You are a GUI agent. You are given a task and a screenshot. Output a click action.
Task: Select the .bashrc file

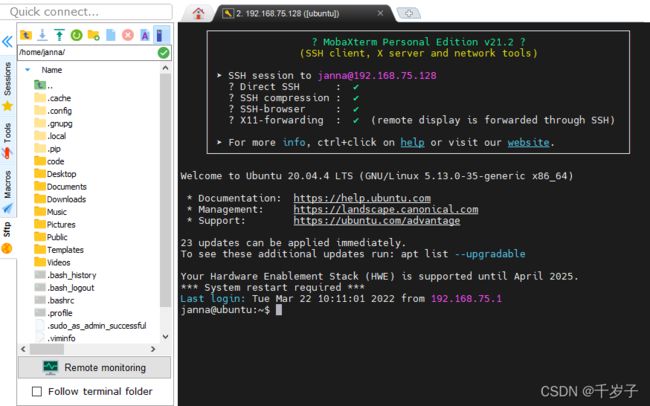pos(55,301)
